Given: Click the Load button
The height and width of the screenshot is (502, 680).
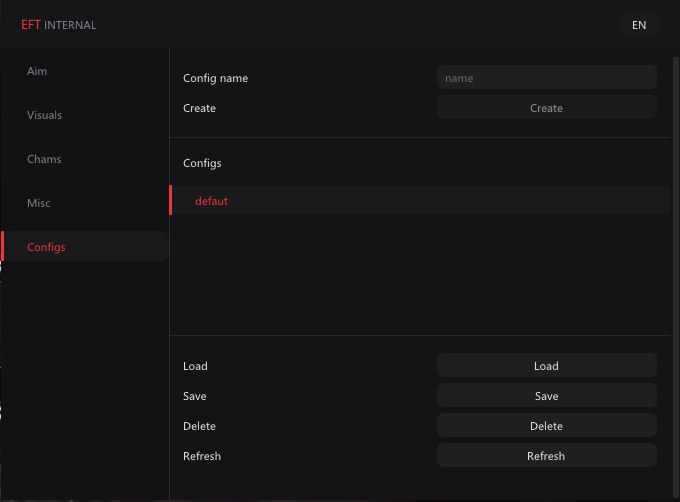Looking at the screenshot, I should click(x=546, y=365).
